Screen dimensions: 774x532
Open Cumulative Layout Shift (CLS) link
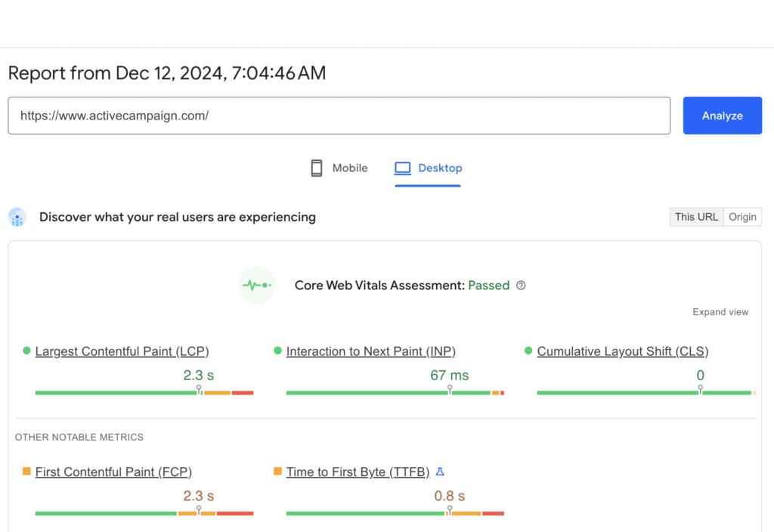coord(623,351)
